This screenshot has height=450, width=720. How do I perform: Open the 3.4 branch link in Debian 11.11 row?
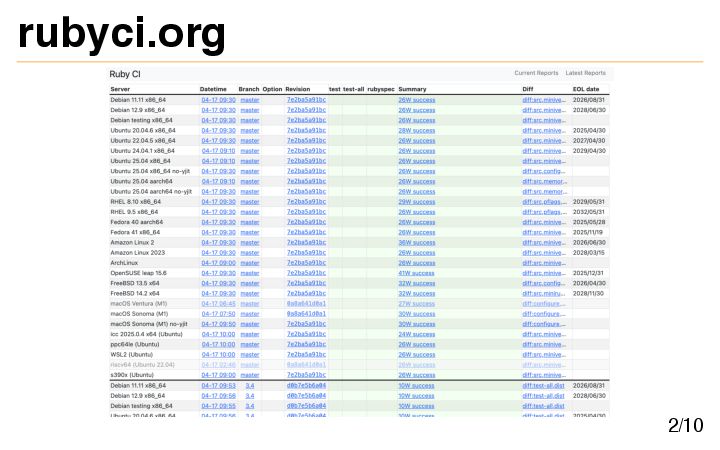(250, 386)
